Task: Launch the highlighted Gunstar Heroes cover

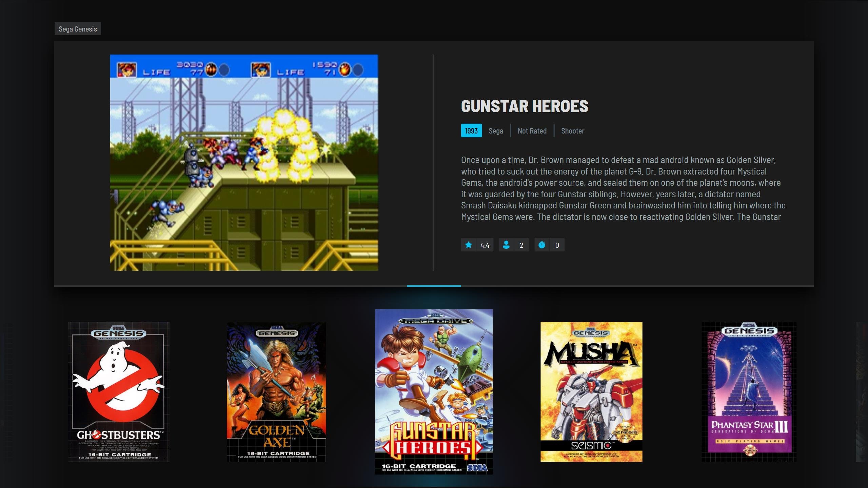Action: [x=434, y=392]
